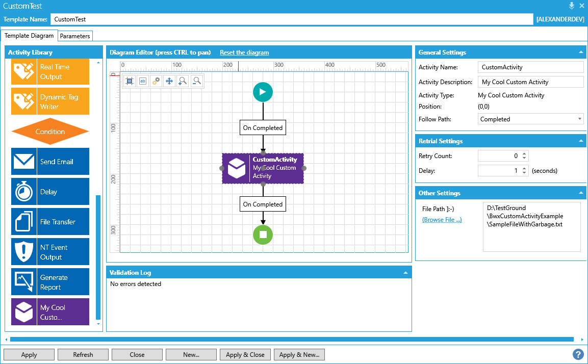Toggle the 'ab' text labels tool
Image resolution: width=588 pixels, height=364 pixels.
pos(143,81)
